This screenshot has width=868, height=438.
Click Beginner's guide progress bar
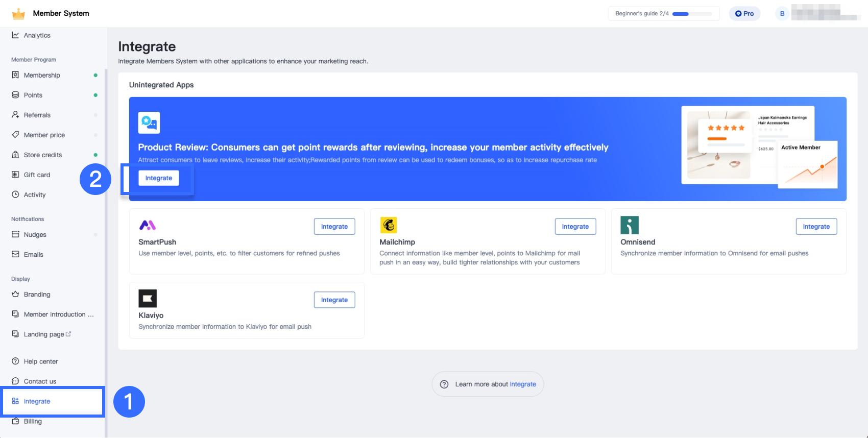(692, 14)
